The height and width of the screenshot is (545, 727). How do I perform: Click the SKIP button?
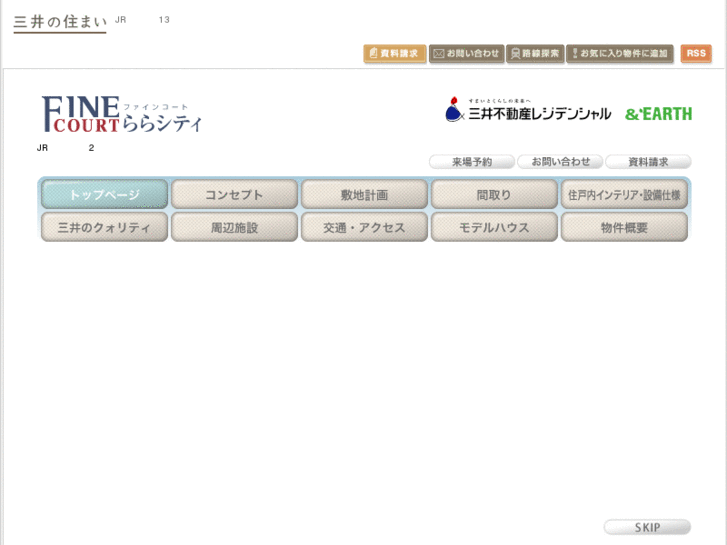pyautogui.click(x=647, y=527)
